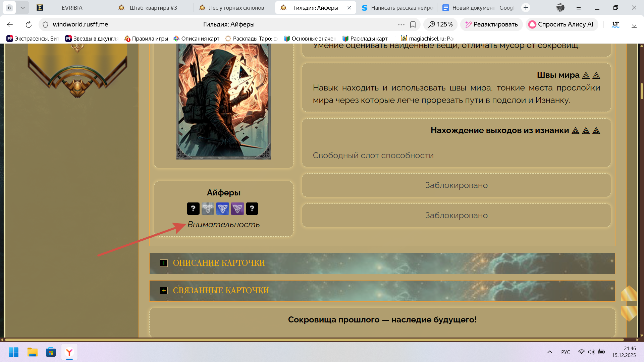Open the 125% zoom level control
This screenshot has height=362, width=644.
440,24
